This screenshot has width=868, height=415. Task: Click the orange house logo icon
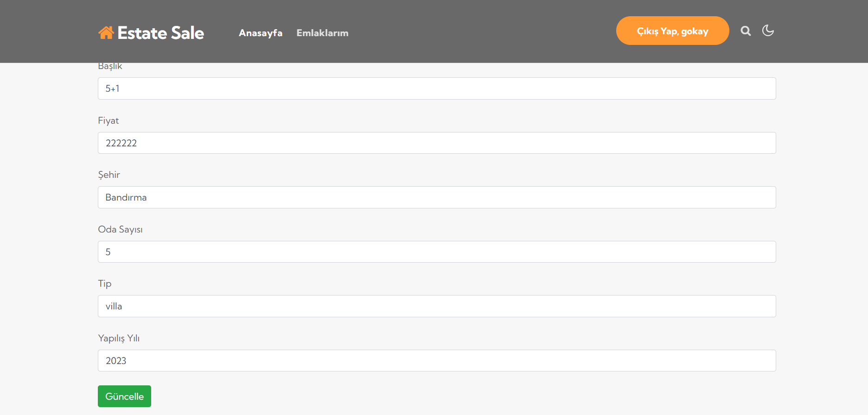106,32
